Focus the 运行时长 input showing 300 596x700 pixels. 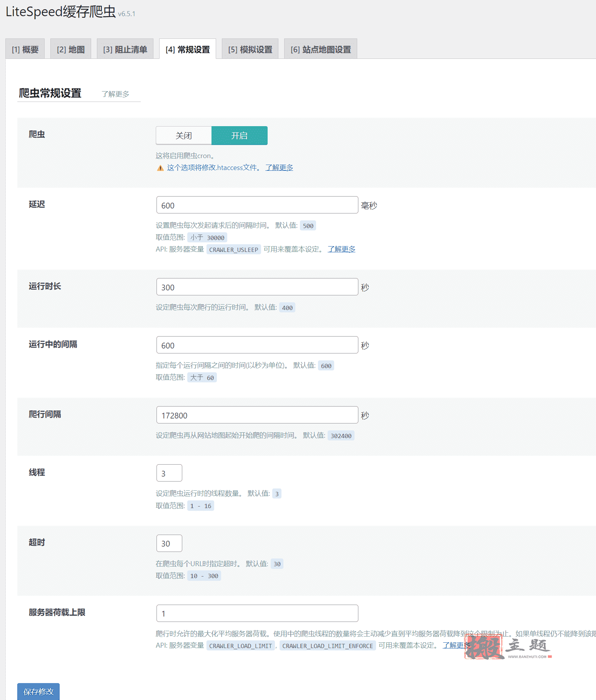(257, 287)
